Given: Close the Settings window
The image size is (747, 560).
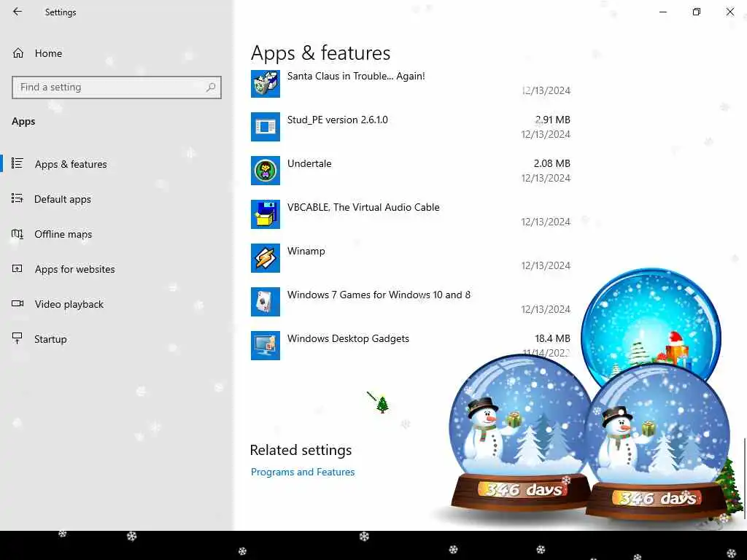Looking at the screenshot, I should (x=729, y=12).
